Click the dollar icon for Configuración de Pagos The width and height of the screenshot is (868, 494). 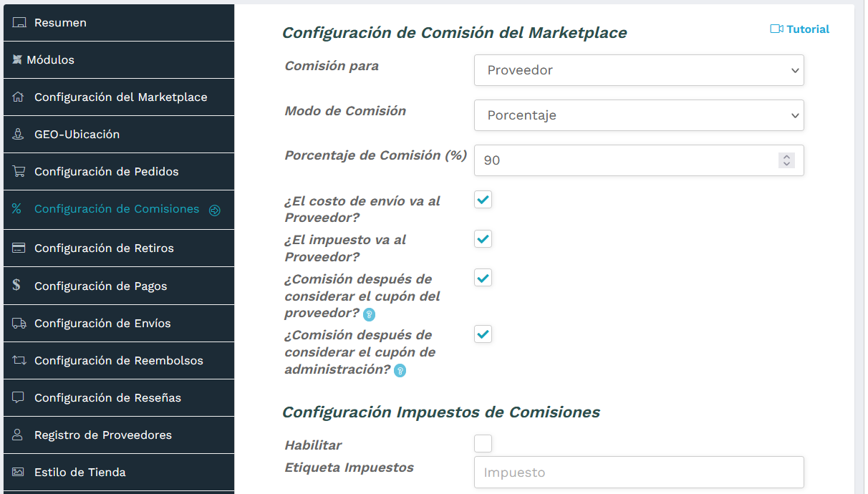pos(20,285)
